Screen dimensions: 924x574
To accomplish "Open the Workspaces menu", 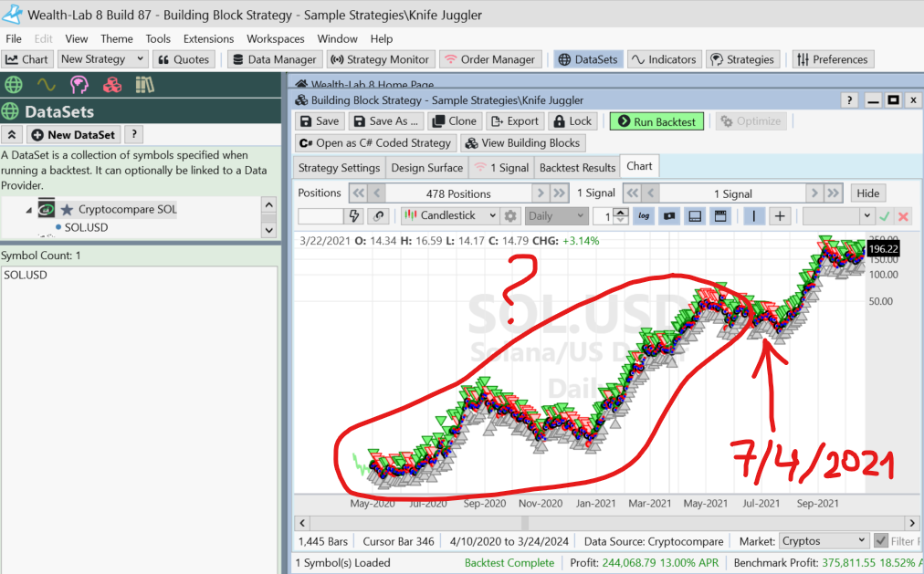I will coord(275,39).
